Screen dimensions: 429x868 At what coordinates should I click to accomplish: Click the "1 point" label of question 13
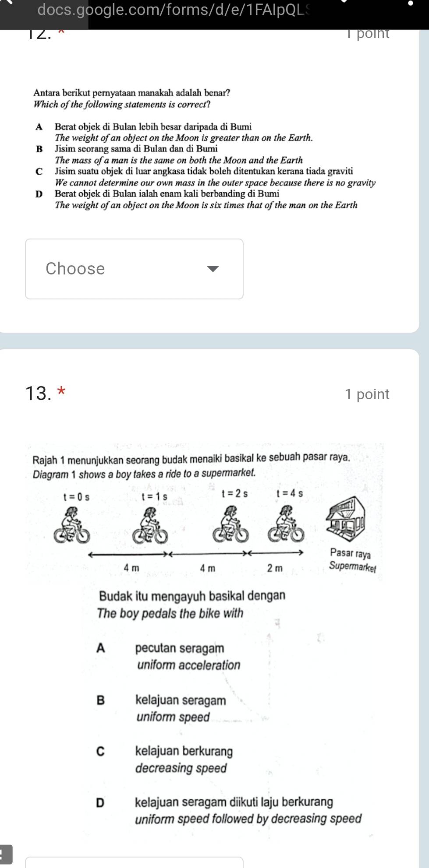(367, 394)
